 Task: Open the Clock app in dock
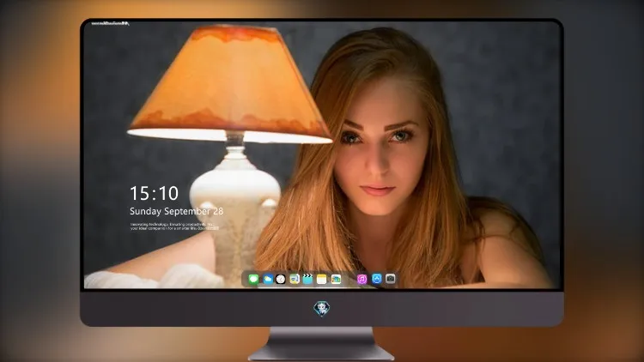[x=281, y=280]
